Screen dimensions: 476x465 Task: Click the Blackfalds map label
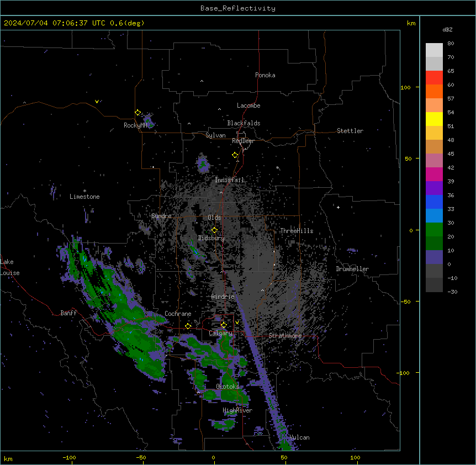coord(244,123)
